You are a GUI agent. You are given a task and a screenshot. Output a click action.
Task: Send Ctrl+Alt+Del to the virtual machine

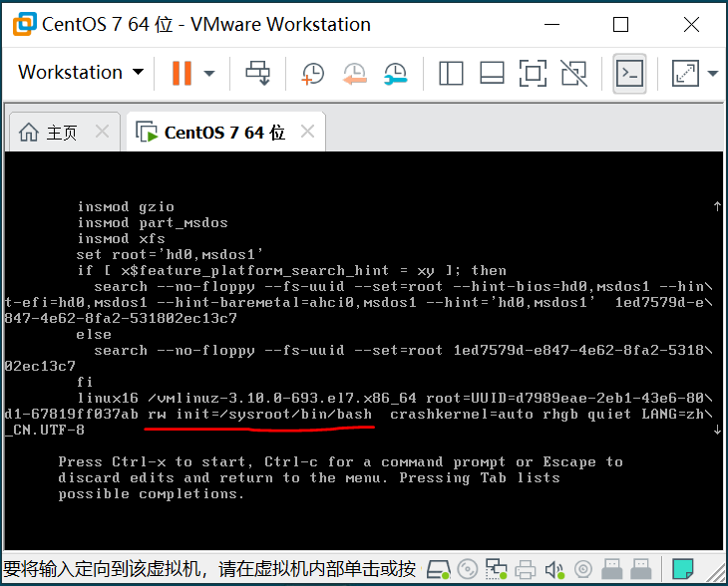[x=257, y=73]
